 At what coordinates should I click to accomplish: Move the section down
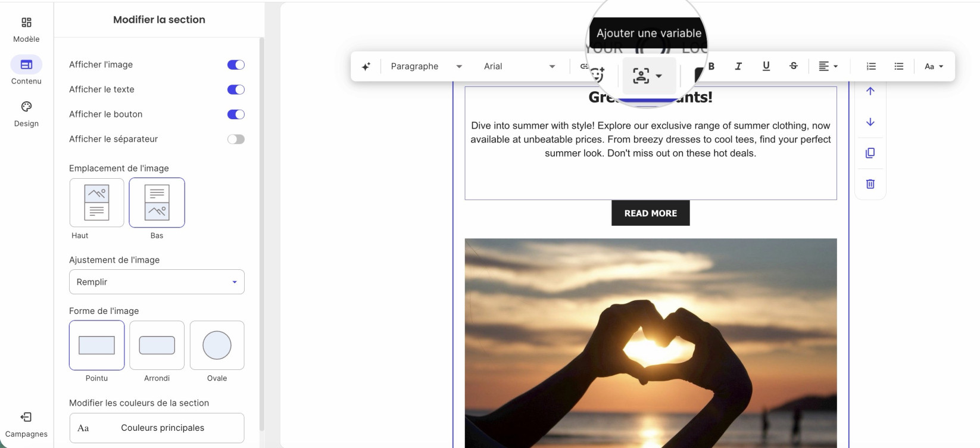[x=870, y=122]
